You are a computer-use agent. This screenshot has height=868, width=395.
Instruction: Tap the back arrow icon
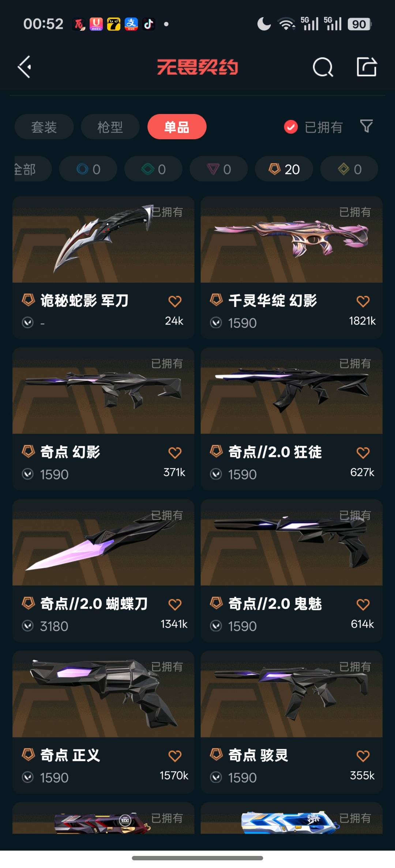tap(25, 67)
